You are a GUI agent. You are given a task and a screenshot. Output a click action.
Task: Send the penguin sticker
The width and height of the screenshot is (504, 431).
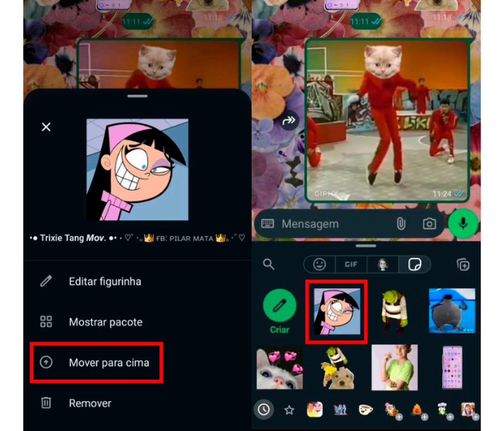point(452,311)
